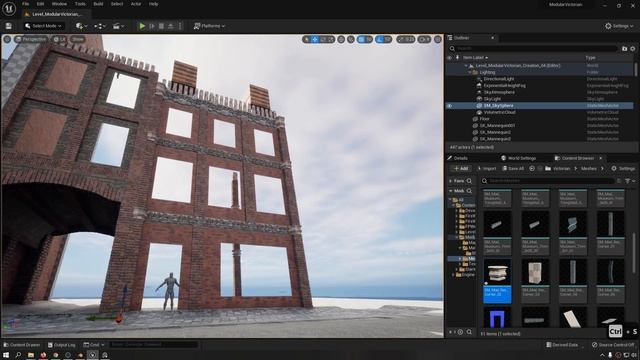This screenshot has width=640, height=360.
Task: Start Play in Editor with green play button
Action: pyautogui.click(x=142, y=26)
